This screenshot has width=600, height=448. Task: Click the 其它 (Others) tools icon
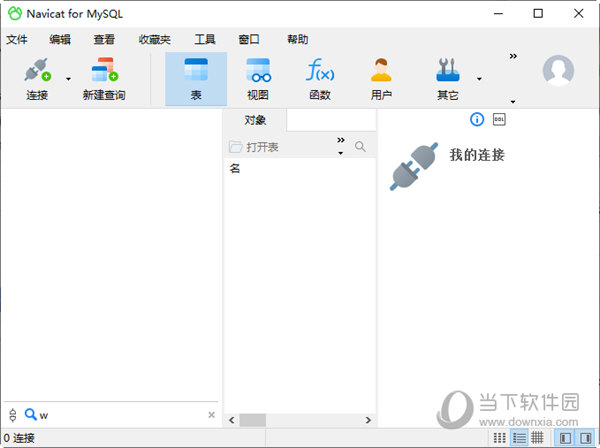tap(447, 77)
